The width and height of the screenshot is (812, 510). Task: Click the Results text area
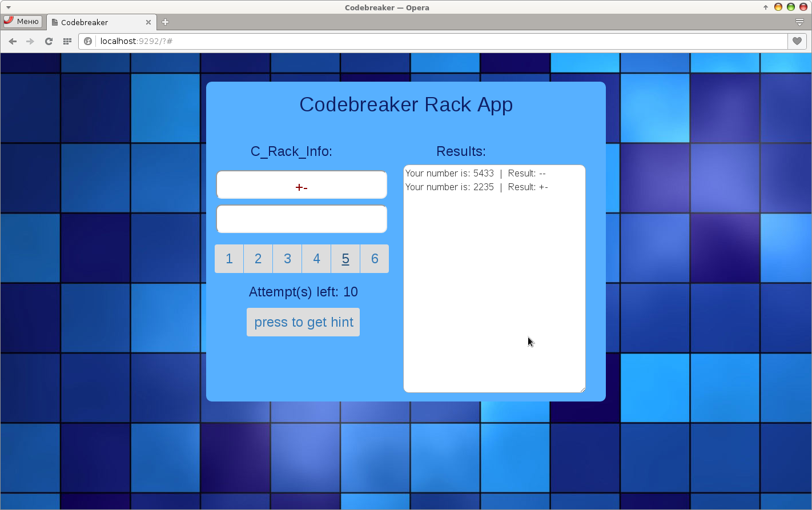coord(495,279)
